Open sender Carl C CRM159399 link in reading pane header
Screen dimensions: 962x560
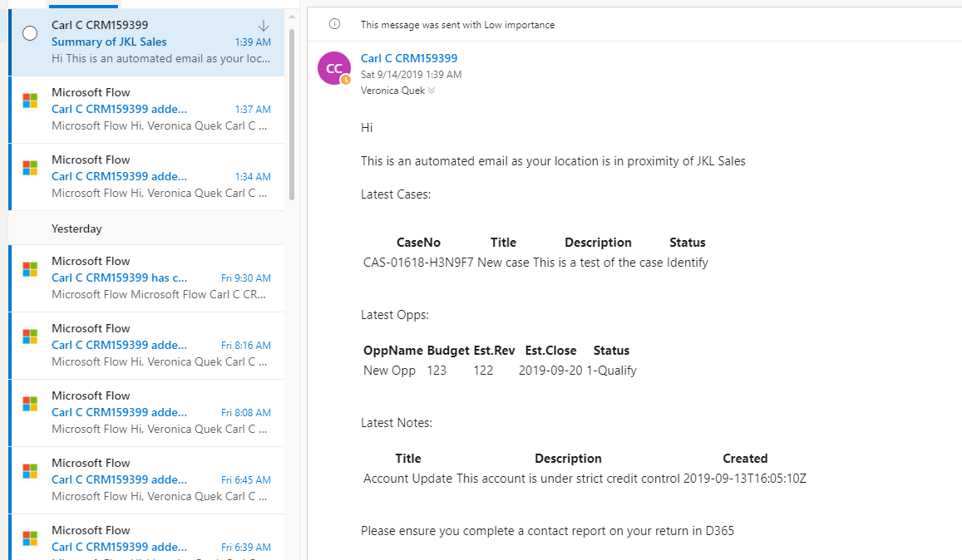point(408,58)
